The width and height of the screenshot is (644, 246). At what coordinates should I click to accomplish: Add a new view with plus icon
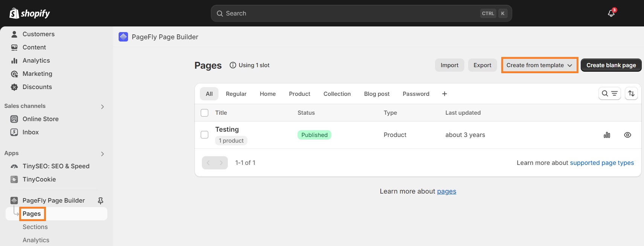pos(444,94)
